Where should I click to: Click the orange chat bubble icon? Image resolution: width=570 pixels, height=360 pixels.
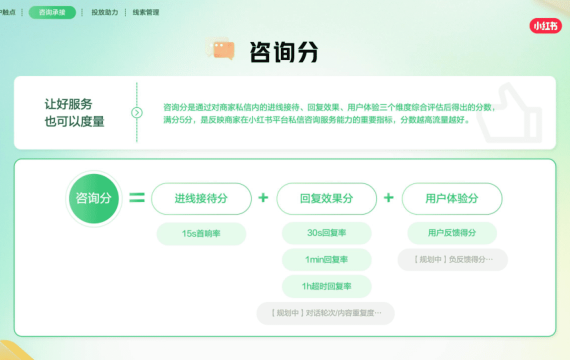pyautogui.click(x=221, y=49)
